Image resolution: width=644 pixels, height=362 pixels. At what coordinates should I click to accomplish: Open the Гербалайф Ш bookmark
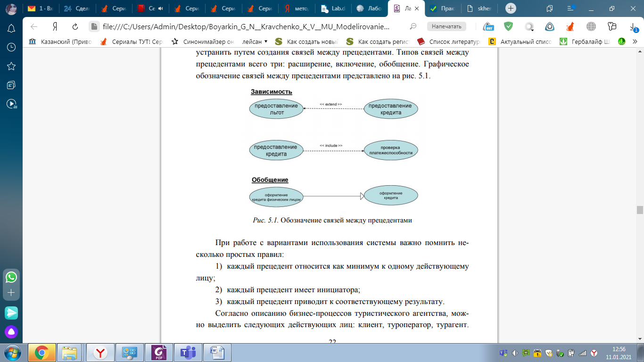point(585,41)
